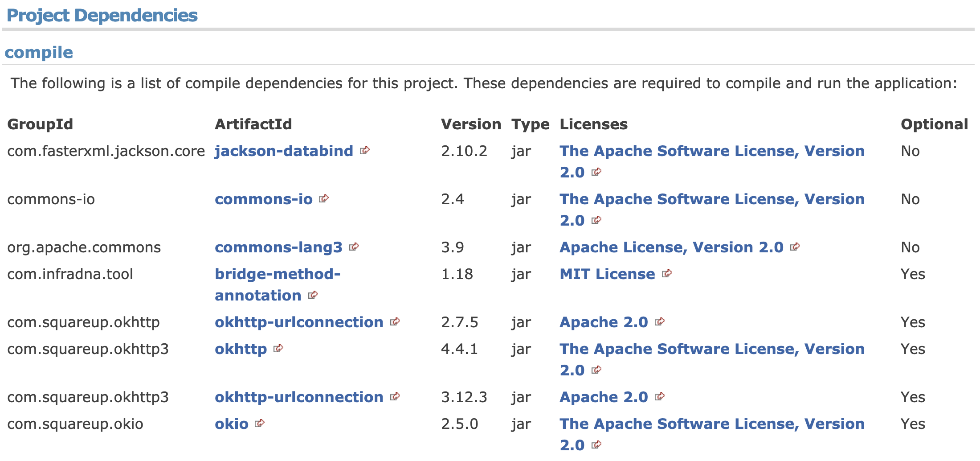Click the Type column header
Viewport: 980px width, 461px height.
coord(530,124)
